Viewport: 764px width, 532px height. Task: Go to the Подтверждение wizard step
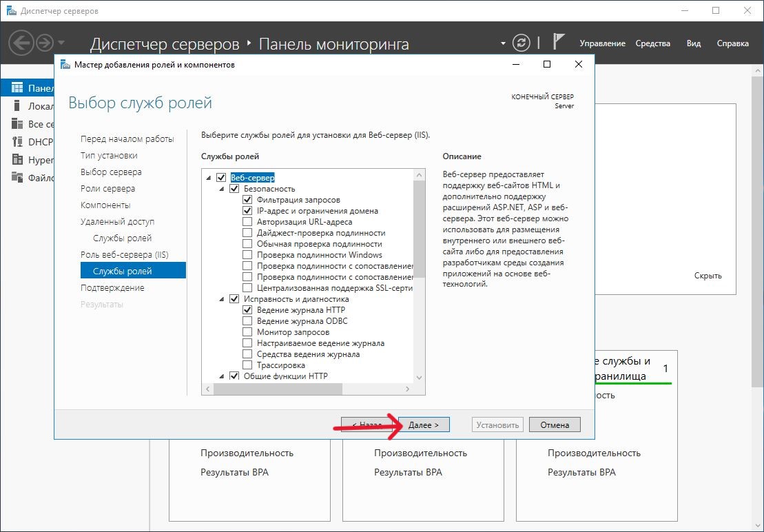coord(112,287)
